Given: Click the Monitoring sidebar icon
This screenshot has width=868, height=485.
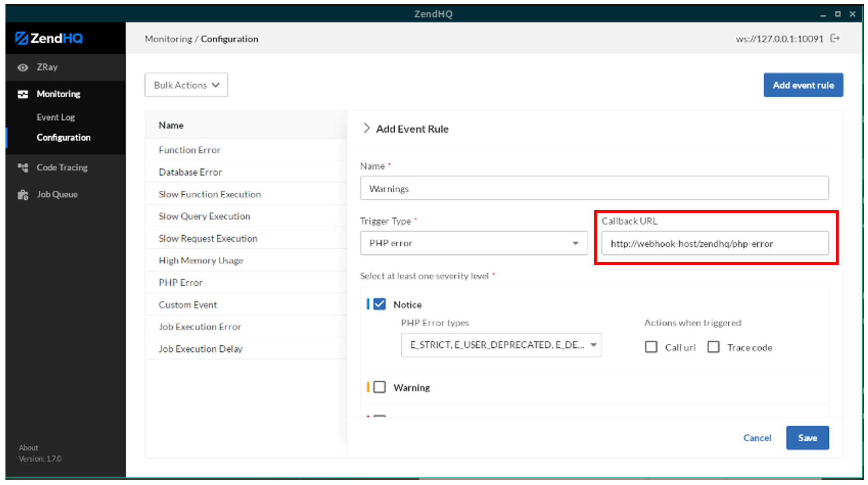Looking at the screenshot, I should point(23,94).
